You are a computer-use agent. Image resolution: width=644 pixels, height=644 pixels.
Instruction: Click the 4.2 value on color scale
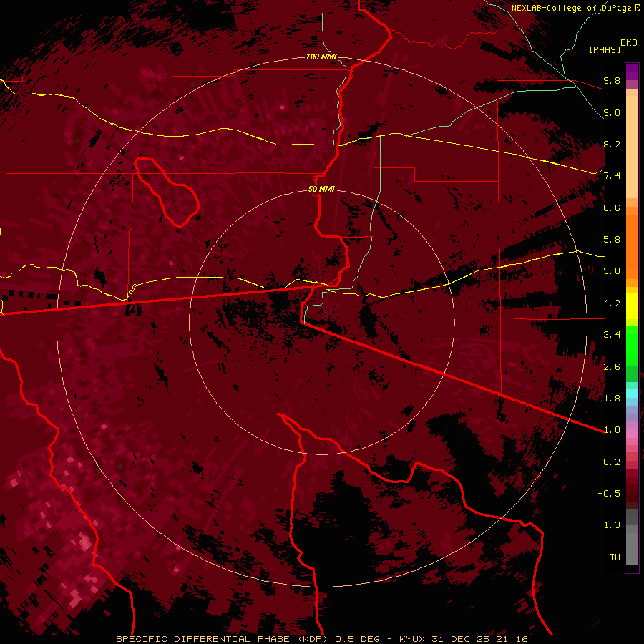[612, 303]
